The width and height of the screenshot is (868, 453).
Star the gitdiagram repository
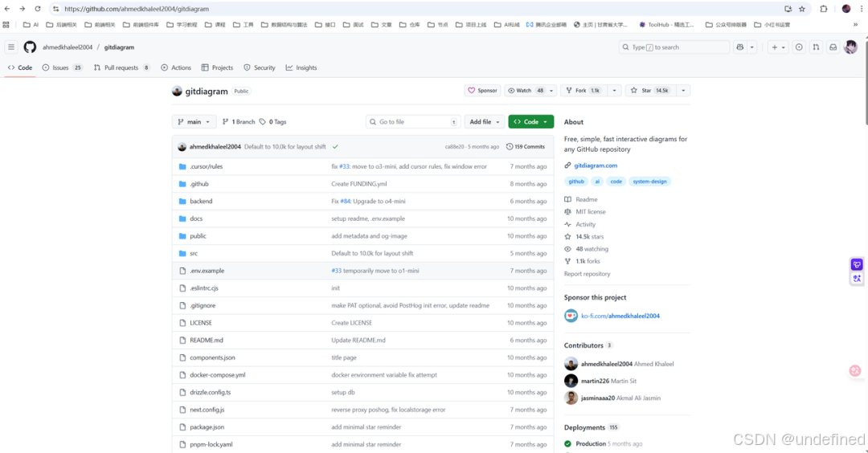click(651, 91)
